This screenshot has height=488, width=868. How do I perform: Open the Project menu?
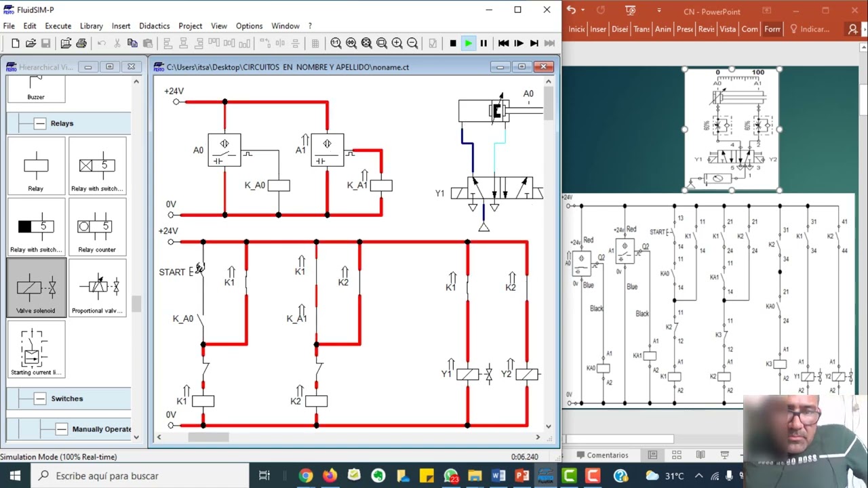pyautogui.click(x=190, y=26)
